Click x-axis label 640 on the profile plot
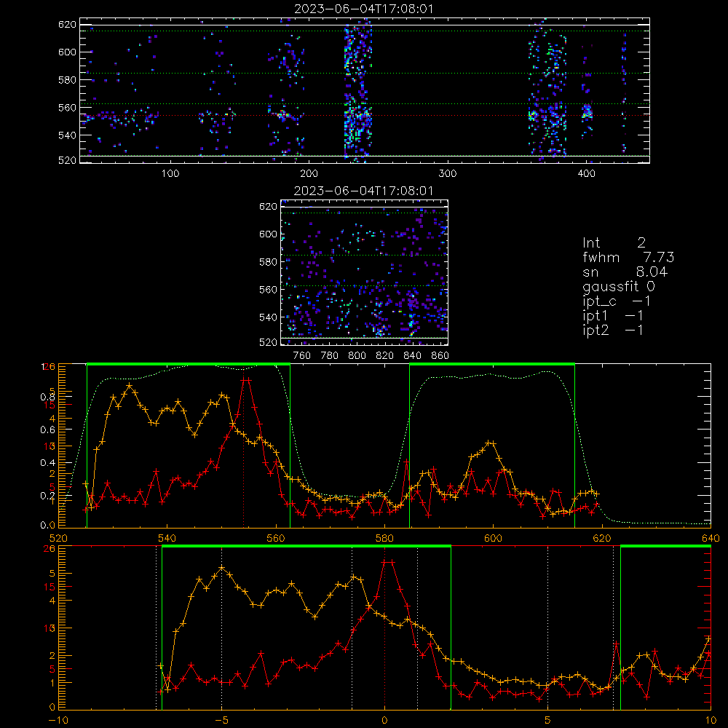Image resolution: width=728 pixels, height=728 pixels. pos(711,539)
